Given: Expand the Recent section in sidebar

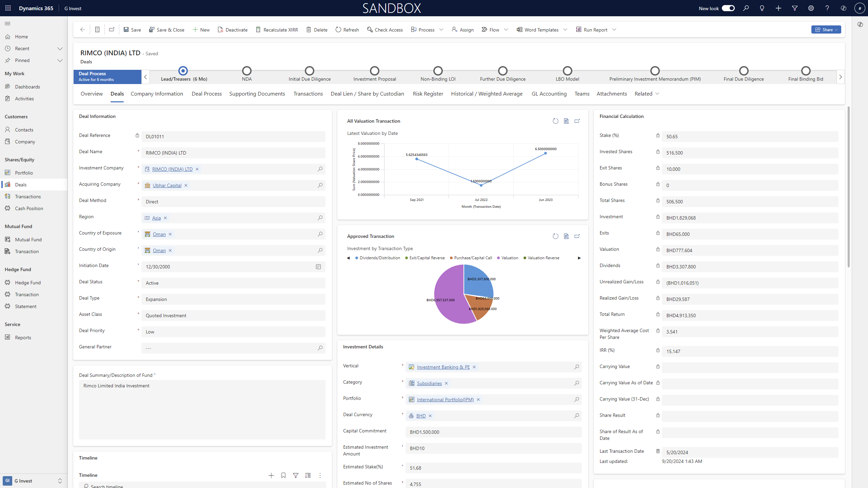Looking at the screenshot, I should click(x=60, y=48).
